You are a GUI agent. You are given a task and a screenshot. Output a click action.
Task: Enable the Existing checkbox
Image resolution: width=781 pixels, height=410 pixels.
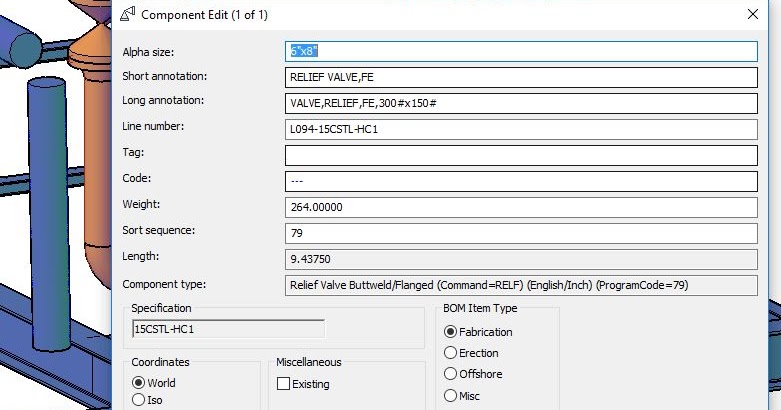pyautogui.click(x=284, y=383)
